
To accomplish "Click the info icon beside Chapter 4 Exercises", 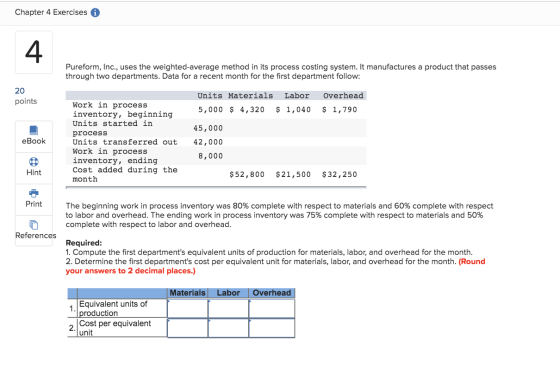I will tap(95, 12).
